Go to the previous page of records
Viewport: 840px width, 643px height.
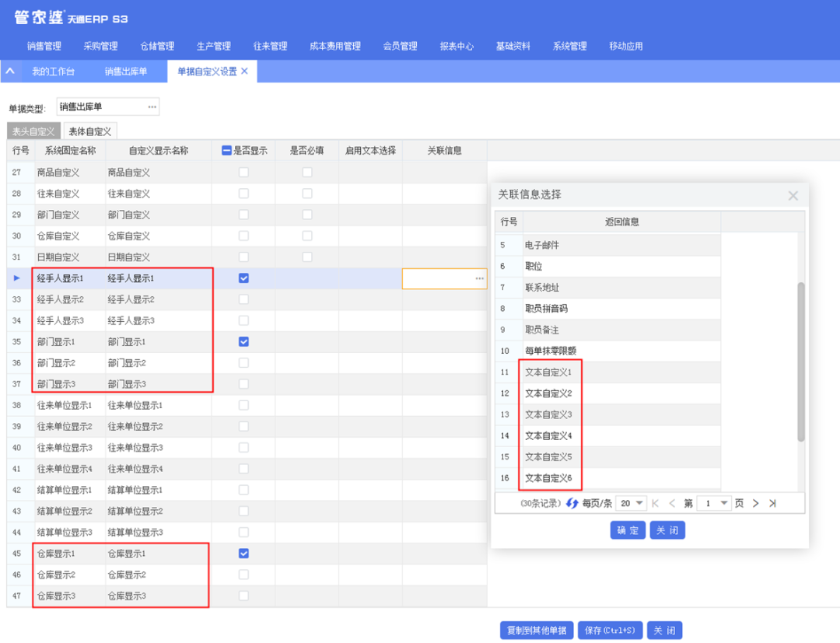672,504
